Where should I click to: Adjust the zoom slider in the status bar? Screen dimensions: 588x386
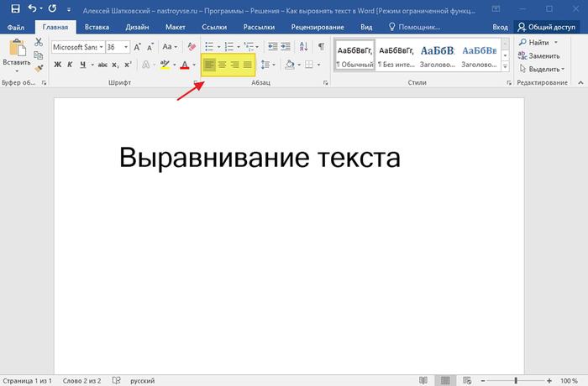click(516, 380)
